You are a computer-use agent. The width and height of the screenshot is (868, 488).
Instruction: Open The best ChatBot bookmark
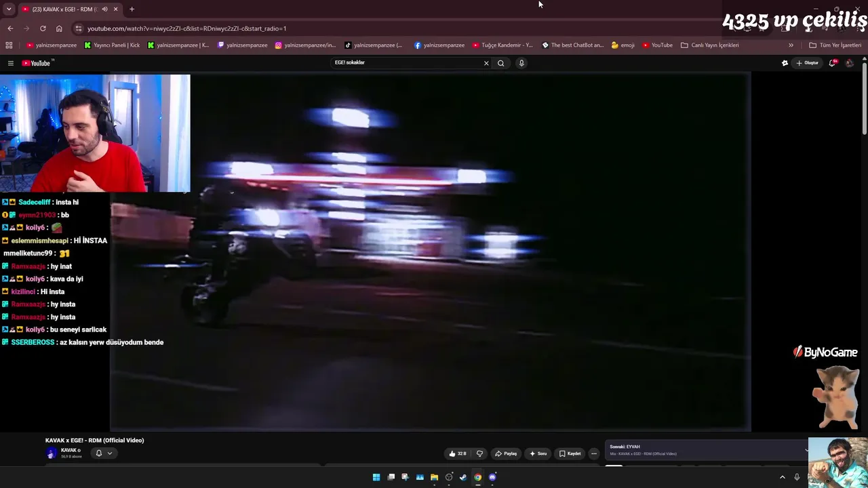click(573, 45)
